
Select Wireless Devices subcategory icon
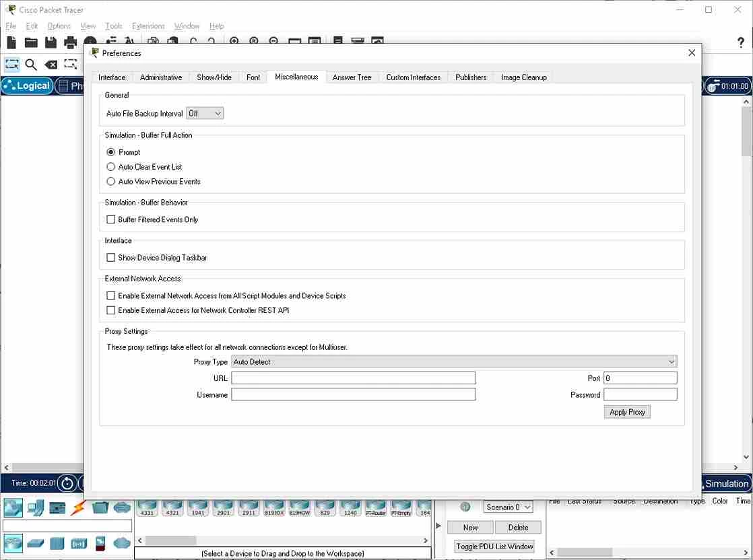[x=79, y=544]
